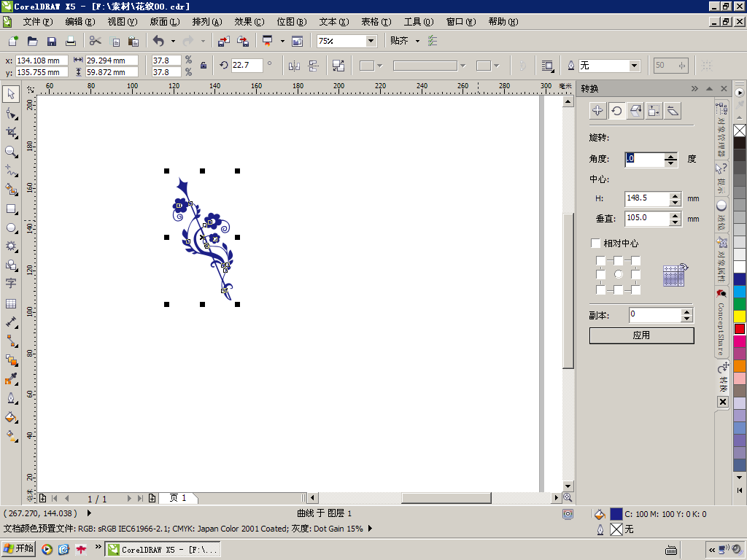
Task: Click the Mirror horizontally icon
Action: [294, 66]
